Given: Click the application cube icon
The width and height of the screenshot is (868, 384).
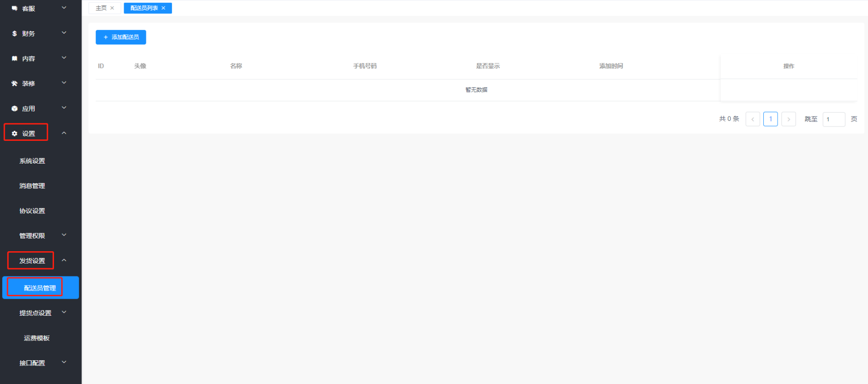Looking at the screenshot, I should coord(14,109).
